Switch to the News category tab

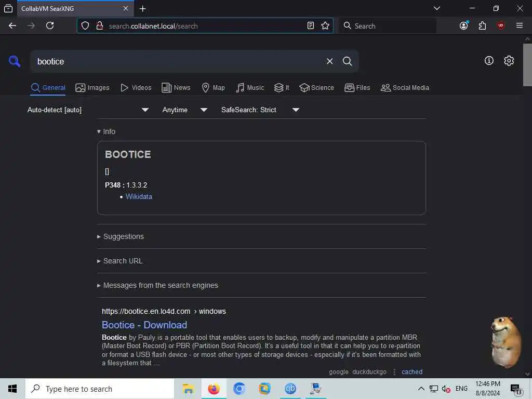pyautogui.click(x=176, y=88)
